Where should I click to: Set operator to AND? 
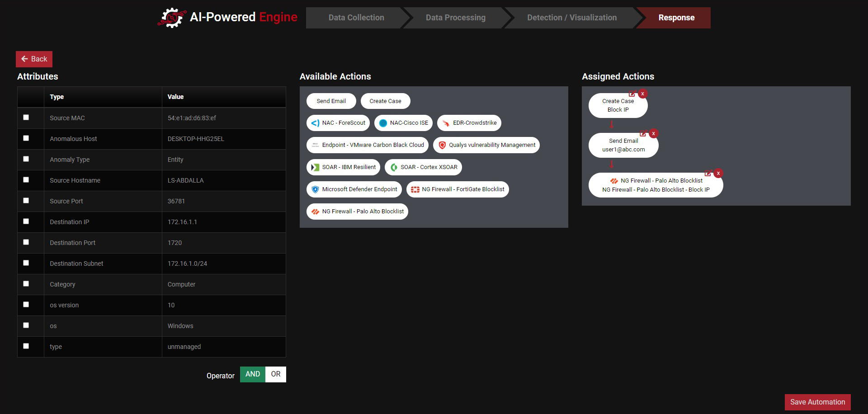pyautogui.click(x=253, y=374)
